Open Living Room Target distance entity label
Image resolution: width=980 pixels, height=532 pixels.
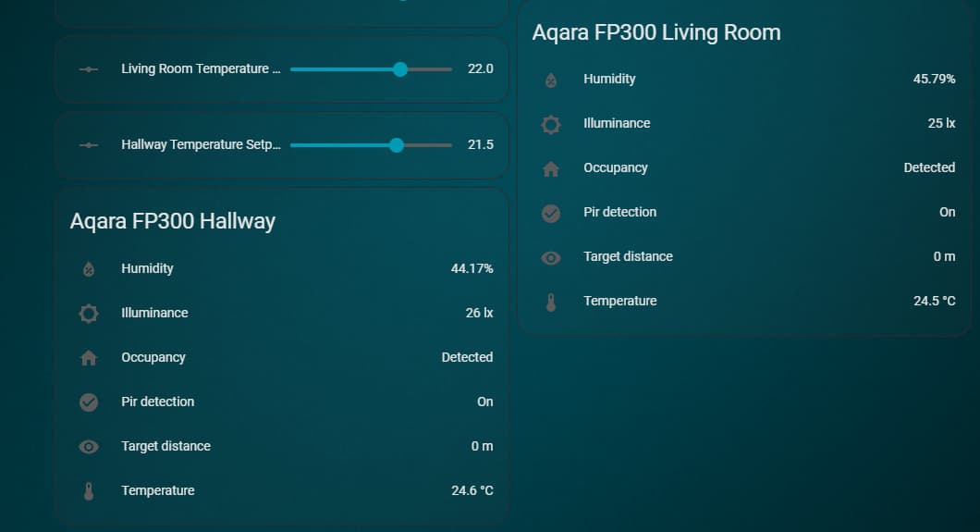tap(628, 256)
